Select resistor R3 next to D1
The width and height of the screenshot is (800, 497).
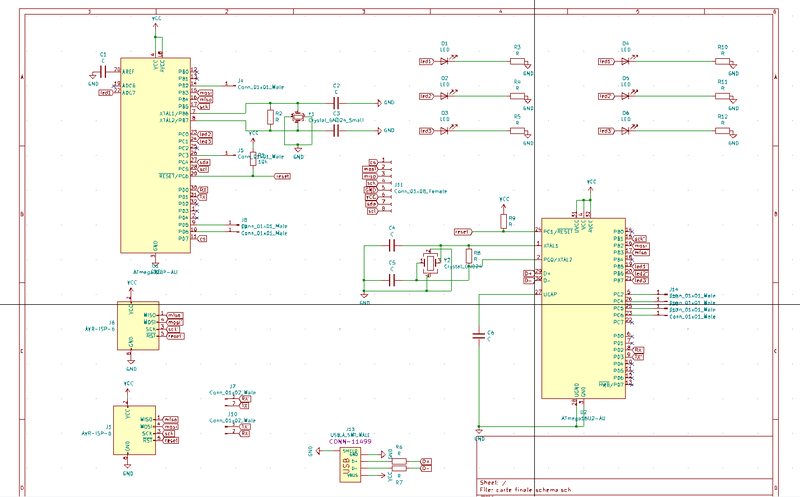pyautogui.click(x=517, y=61)
